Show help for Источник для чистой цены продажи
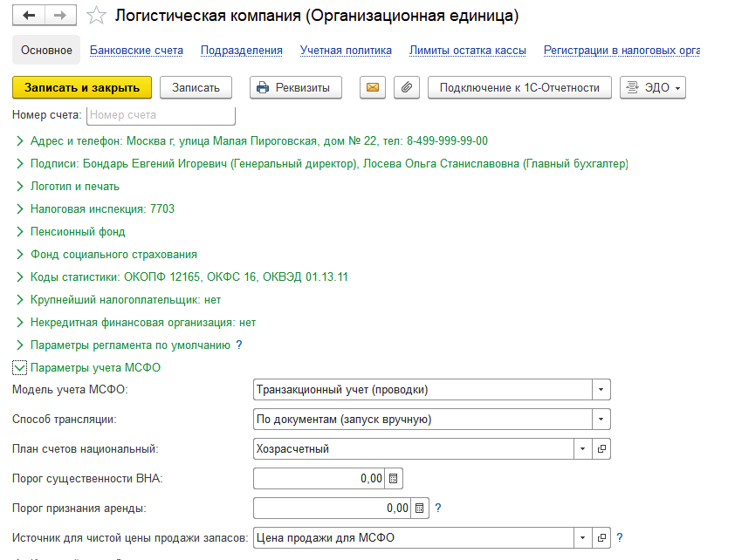Screen dimensions: 735x560 [x=620, y=537]
